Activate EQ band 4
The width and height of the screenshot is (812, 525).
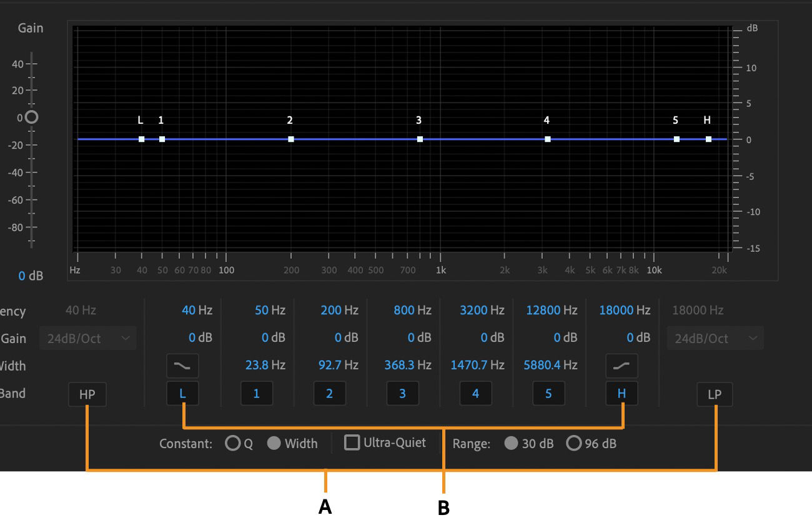coord(476,394)
